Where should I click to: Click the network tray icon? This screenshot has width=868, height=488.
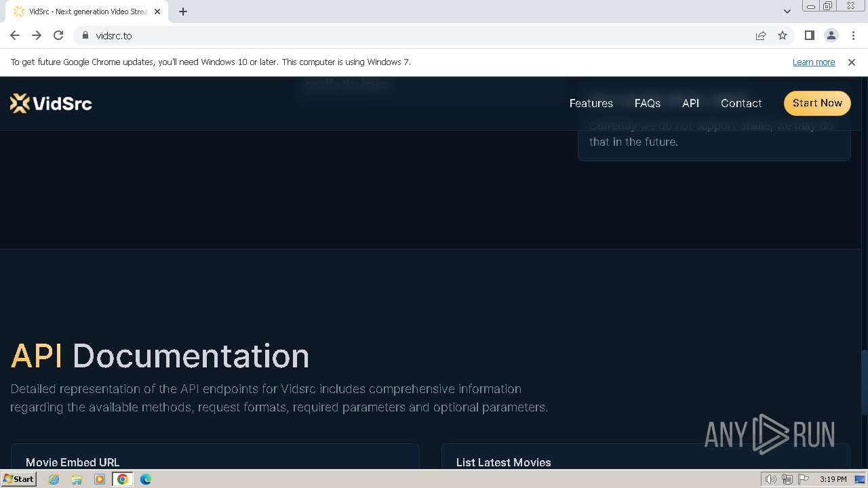click(x=787, y=479)
